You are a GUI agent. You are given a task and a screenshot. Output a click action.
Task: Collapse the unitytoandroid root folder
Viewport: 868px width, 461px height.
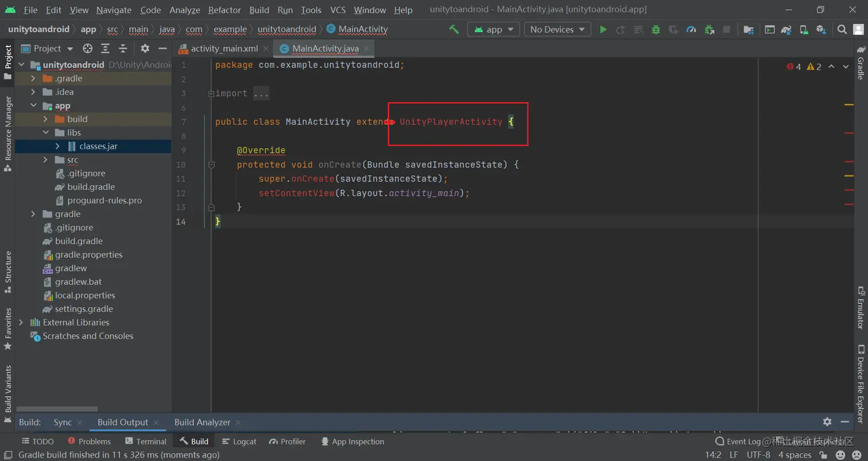pyautogui.click(x=21, y=65)
